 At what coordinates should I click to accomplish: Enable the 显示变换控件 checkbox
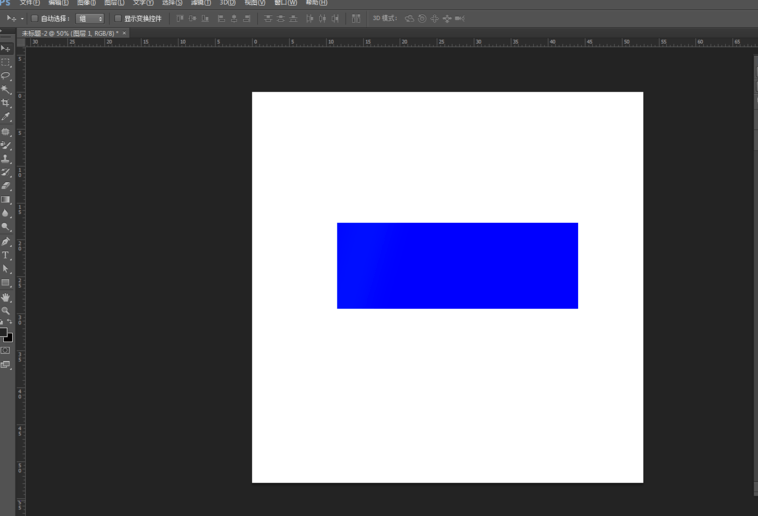tap(117, 18)
